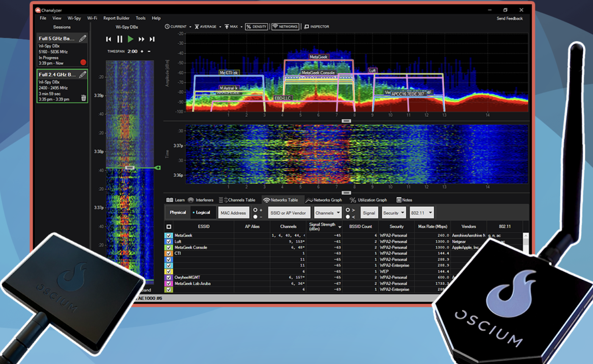Open the Security filter dropdown
Screen dimensions: 593x364
coord(393,213)
